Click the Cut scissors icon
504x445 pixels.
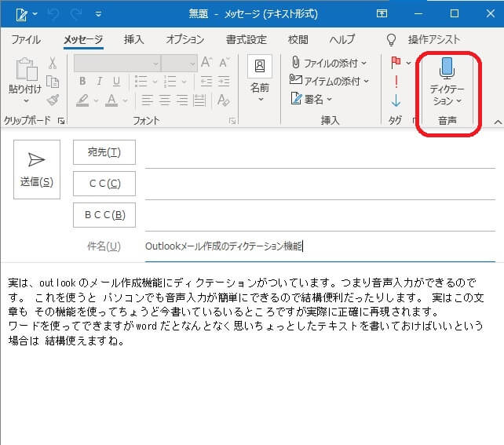[x=53, y=63]
